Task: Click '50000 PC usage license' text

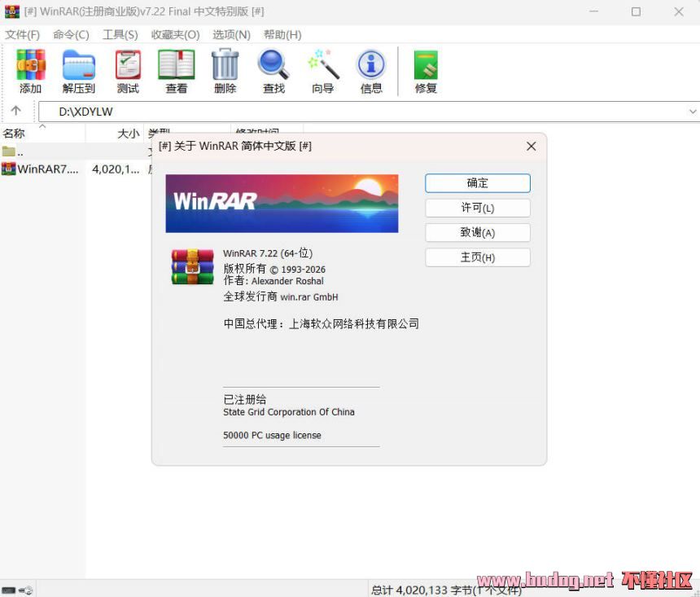Action: [x=272, y=435]
